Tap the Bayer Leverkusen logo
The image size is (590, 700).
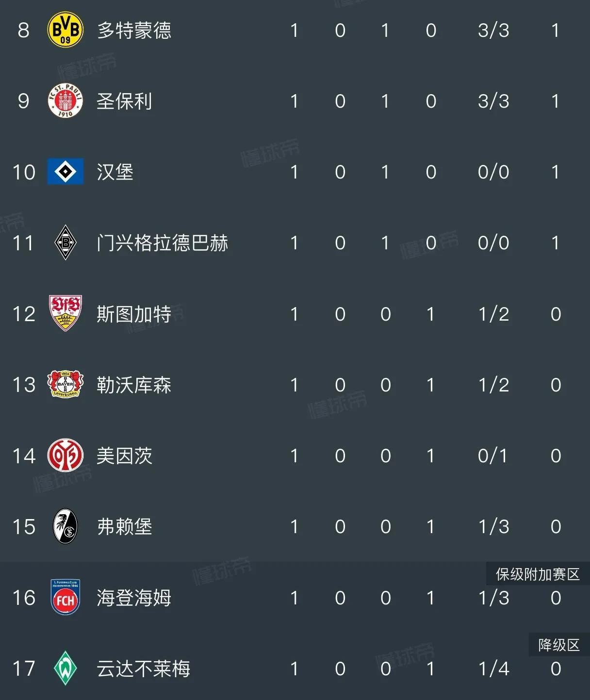(65, 385)
